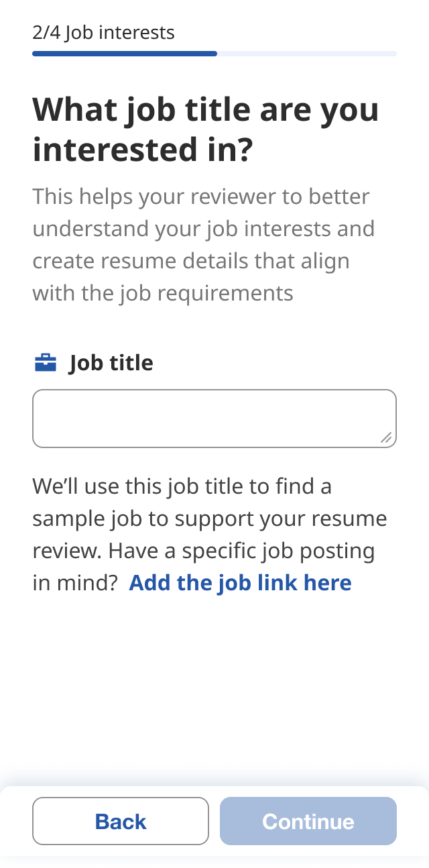Click the 'in mind?' text before the link
429x868 pixels.
75,582
